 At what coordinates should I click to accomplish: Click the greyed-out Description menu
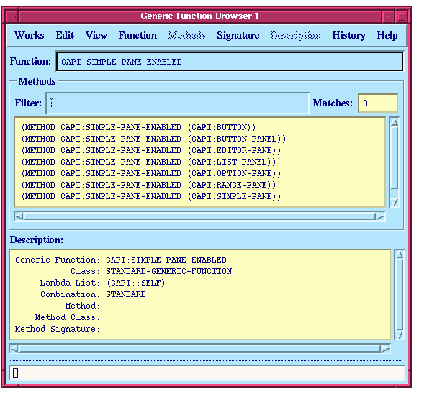click(295, 35)
